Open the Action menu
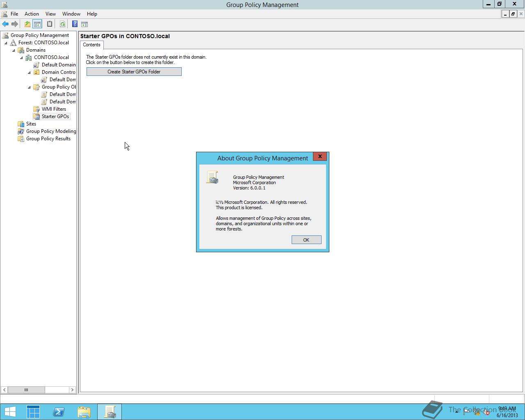Viewport: 525px width, 420px height. click(x=32, y=14)
